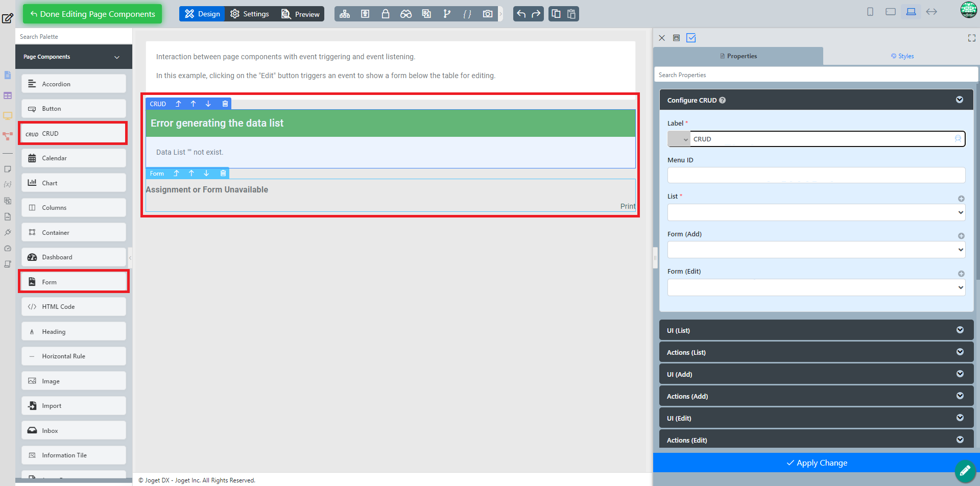Open the Form (Add) dropdown
980x486 pixels.
click(816, 250)
